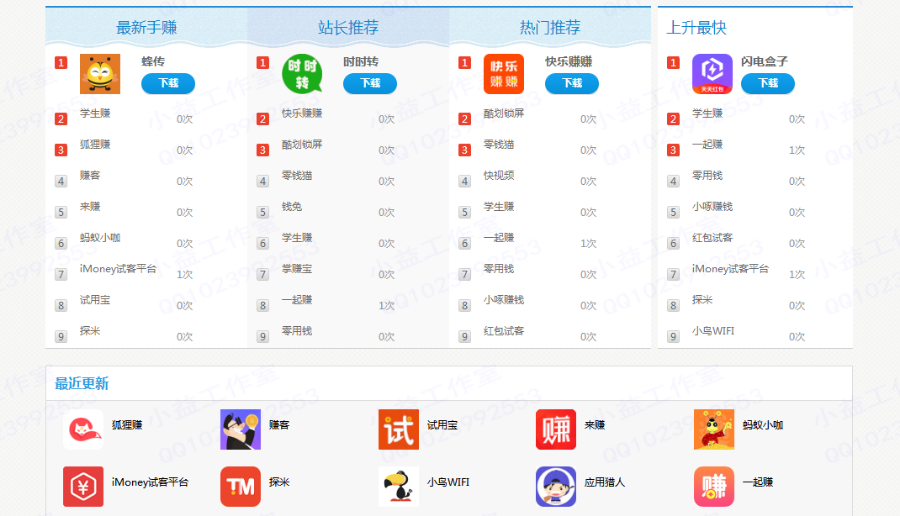900x516 pixels.
Task: Open 一起赚 in the 站长推荐 list
Action: [297, 300]
